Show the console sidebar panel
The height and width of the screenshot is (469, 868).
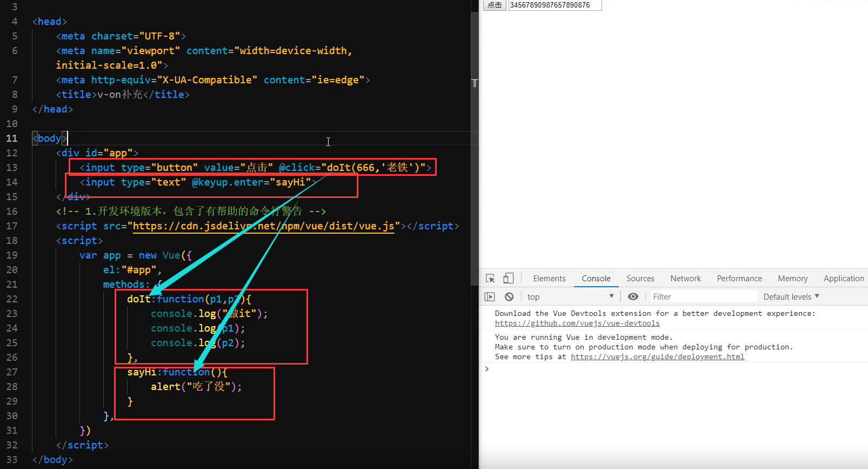click(490, 297)
